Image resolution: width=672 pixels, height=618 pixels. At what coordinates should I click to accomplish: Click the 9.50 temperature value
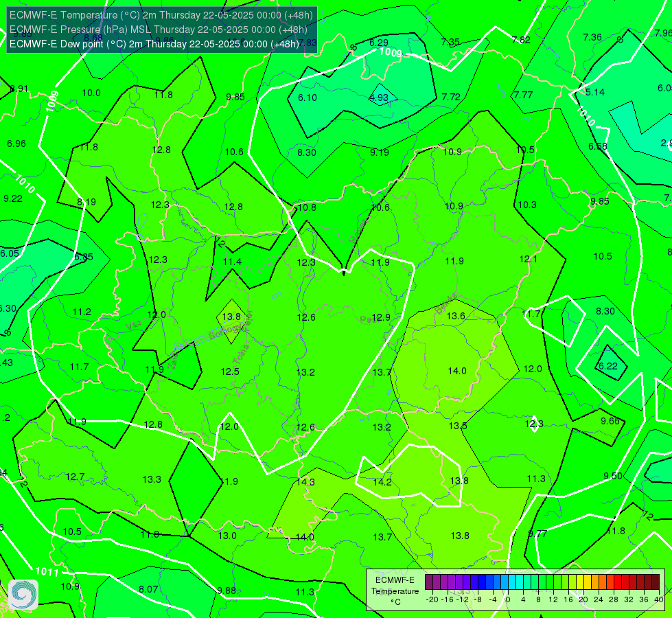coord(613,476)
